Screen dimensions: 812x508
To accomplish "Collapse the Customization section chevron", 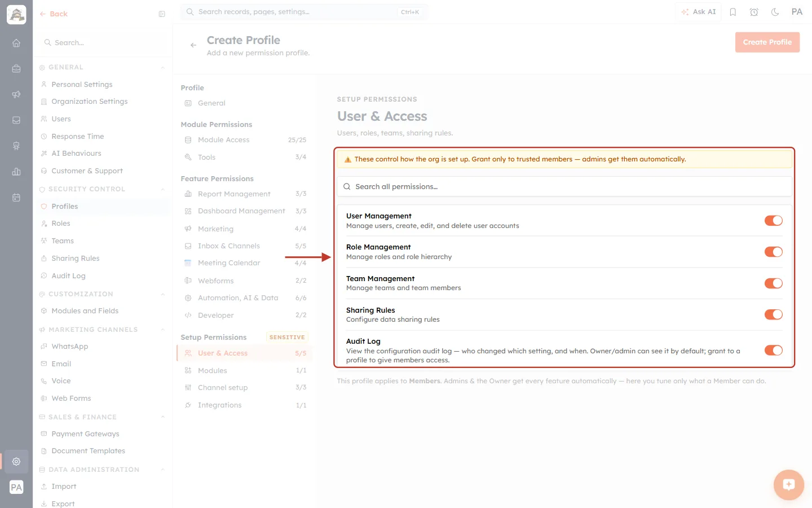I will (x=163, y=295).
